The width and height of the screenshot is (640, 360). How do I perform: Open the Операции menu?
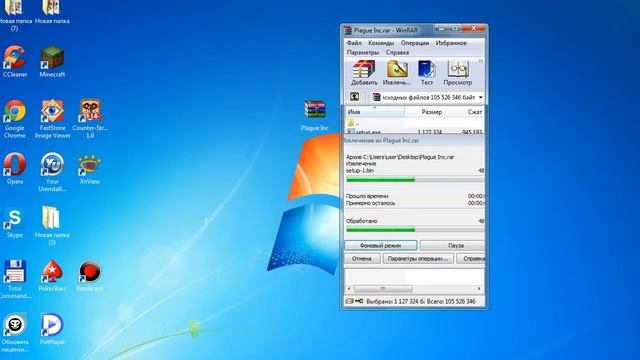click(x=415, y=43)
